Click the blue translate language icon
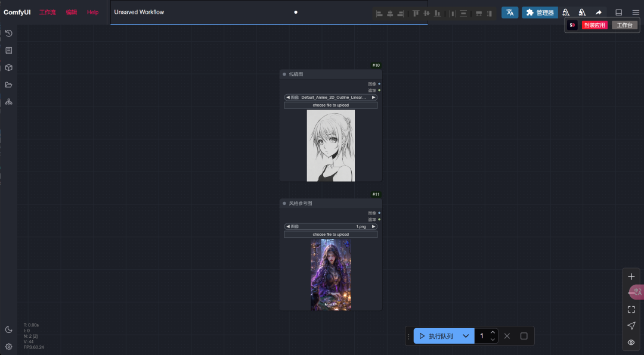The height and width of the screenshot is (355, 644). pyautogui.click(x=510, y=13)
